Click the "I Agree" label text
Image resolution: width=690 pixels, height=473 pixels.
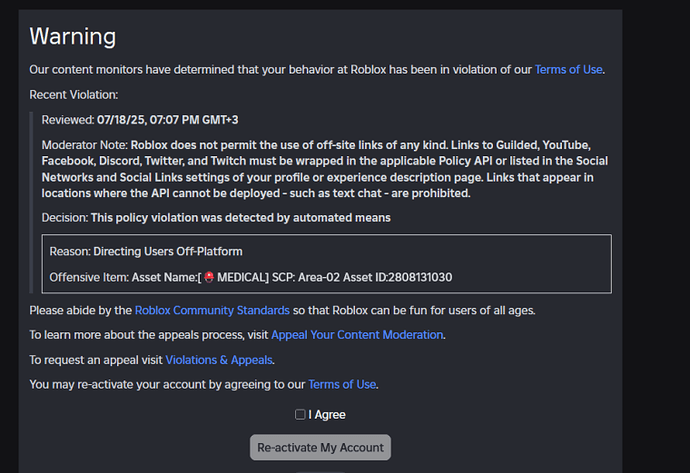tap(327, 414)
